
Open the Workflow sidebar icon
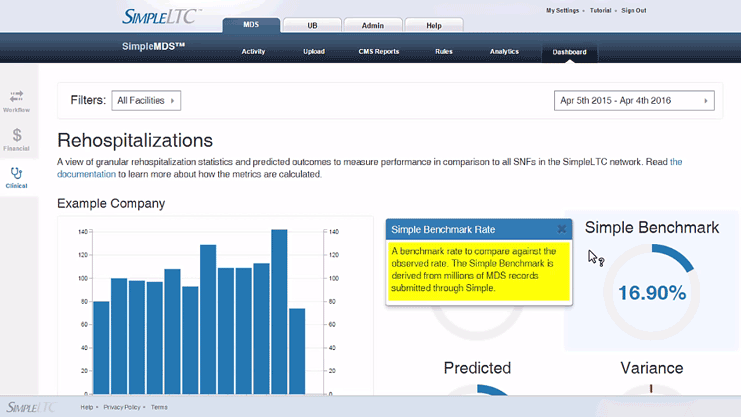16,99
